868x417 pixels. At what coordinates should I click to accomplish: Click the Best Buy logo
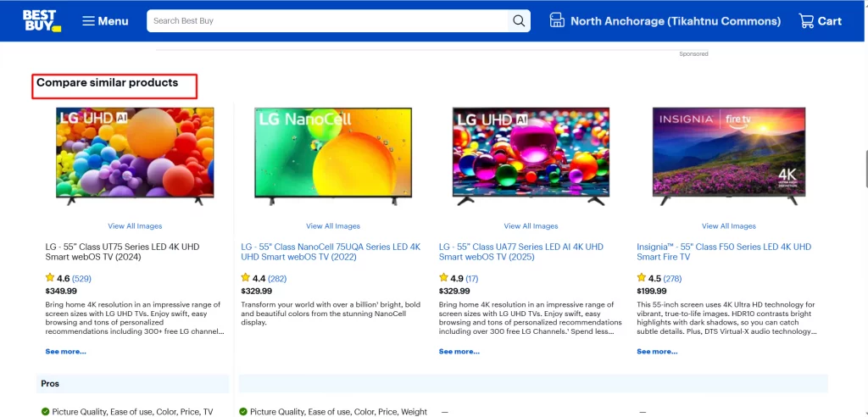pyautogui.click(x=42, y=20)
